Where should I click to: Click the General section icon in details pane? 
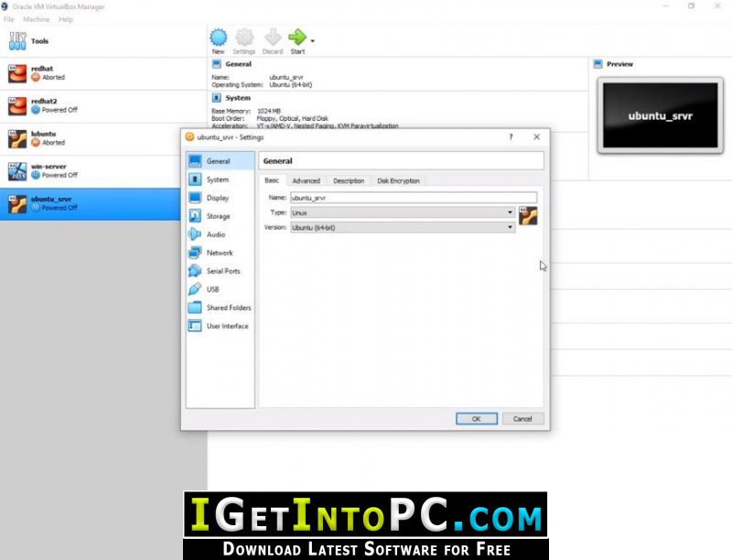click(216, 64)
